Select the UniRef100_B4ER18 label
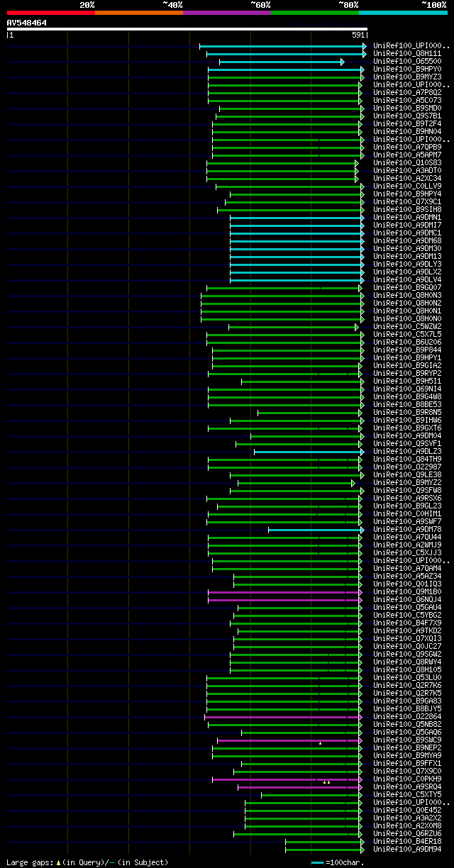Viewport: 454px width, 868px height. pos(407,841)
